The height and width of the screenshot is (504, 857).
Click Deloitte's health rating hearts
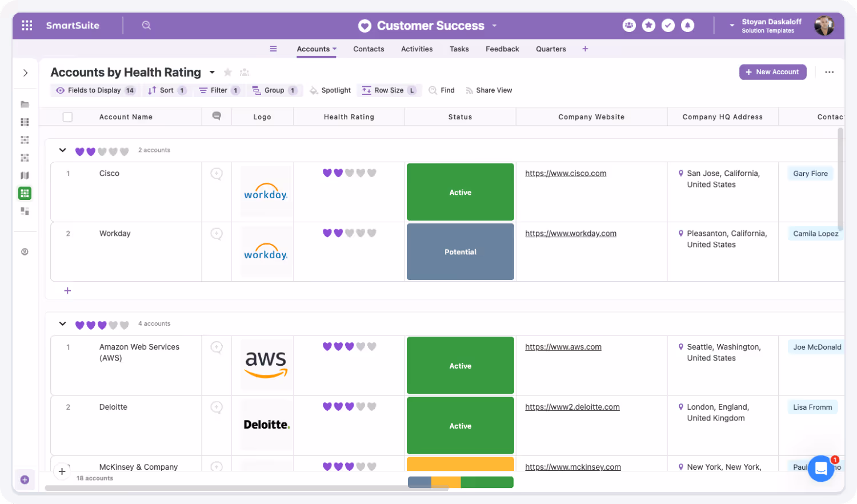coord(349,407)
